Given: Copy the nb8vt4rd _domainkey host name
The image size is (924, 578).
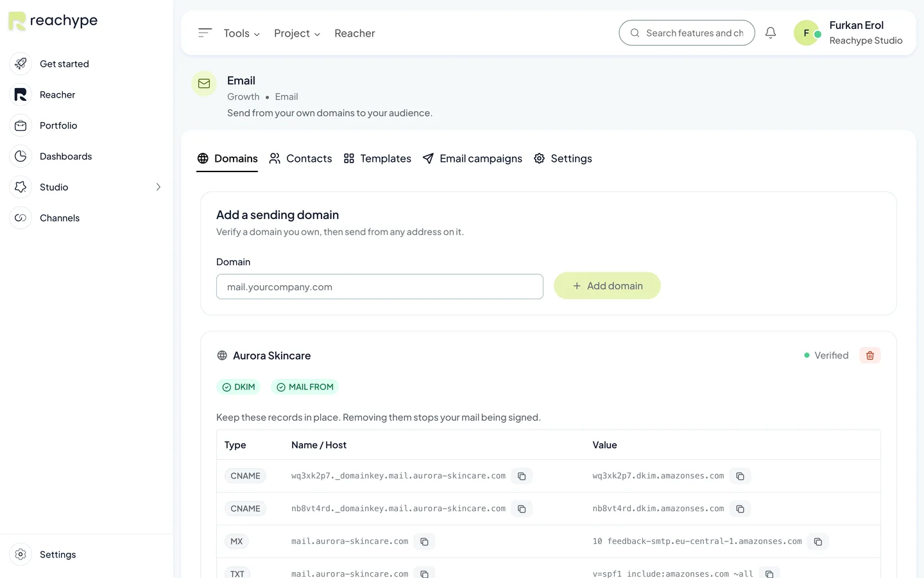Looking at the screenshot, I should 522,509.
